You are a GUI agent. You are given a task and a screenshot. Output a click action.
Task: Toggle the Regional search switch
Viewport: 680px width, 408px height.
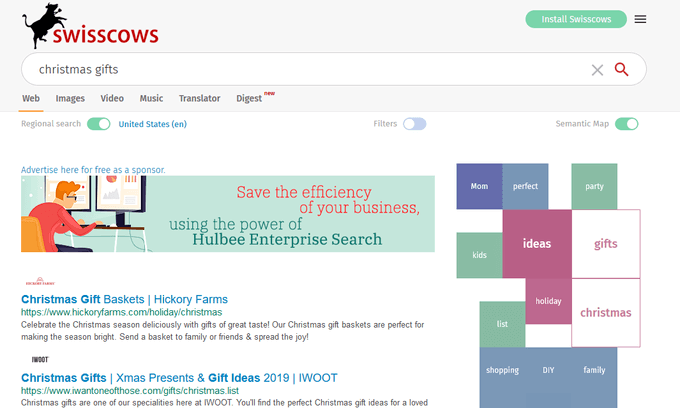click(98, 124)
